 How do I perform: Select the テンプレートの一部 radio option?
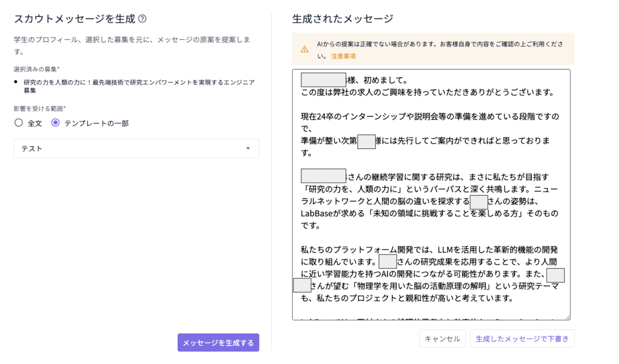point(55,122)
